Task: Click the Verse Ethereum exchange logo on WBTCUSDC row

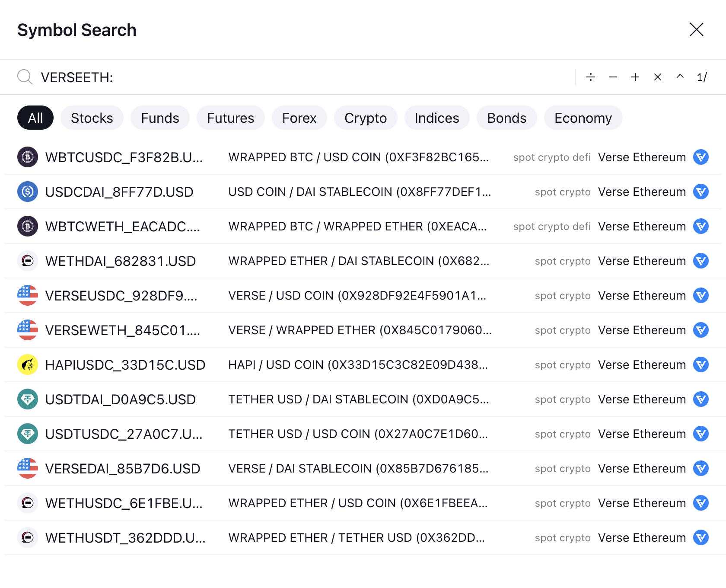Action: (x=701, y=157)
